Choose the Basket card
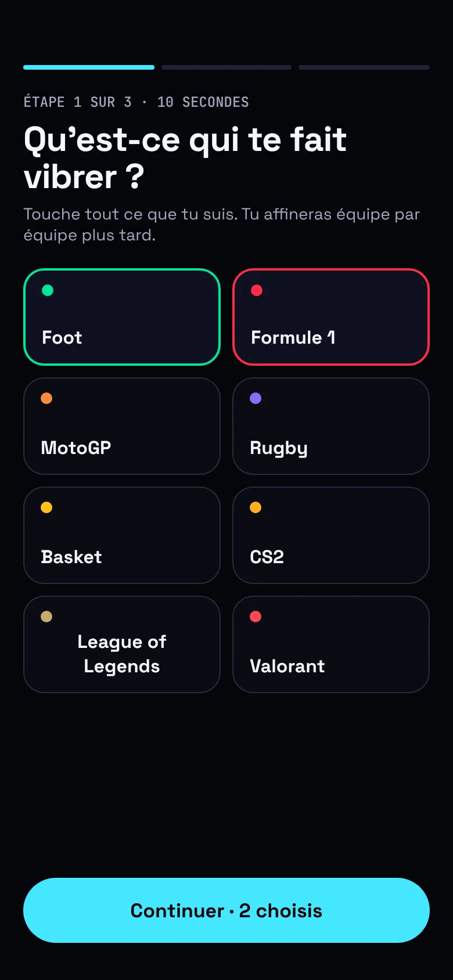 point(122,535)
